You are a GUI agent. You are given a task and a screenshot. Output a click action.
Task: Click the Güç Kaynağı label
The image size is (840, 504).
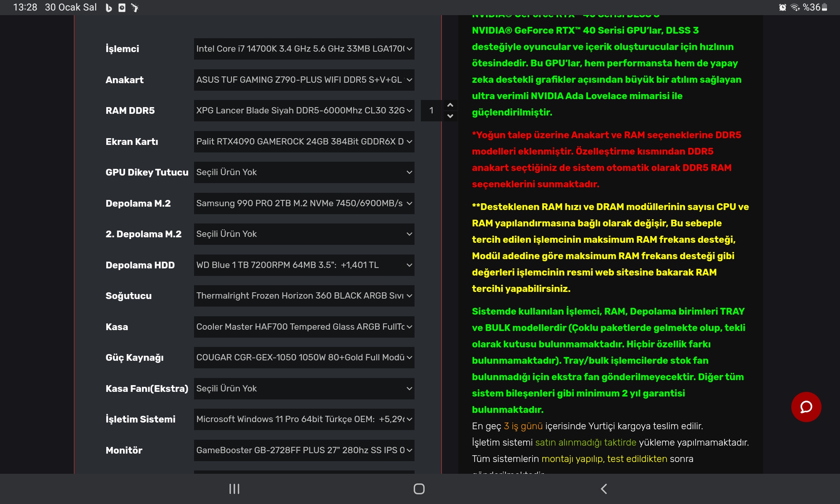134,357
